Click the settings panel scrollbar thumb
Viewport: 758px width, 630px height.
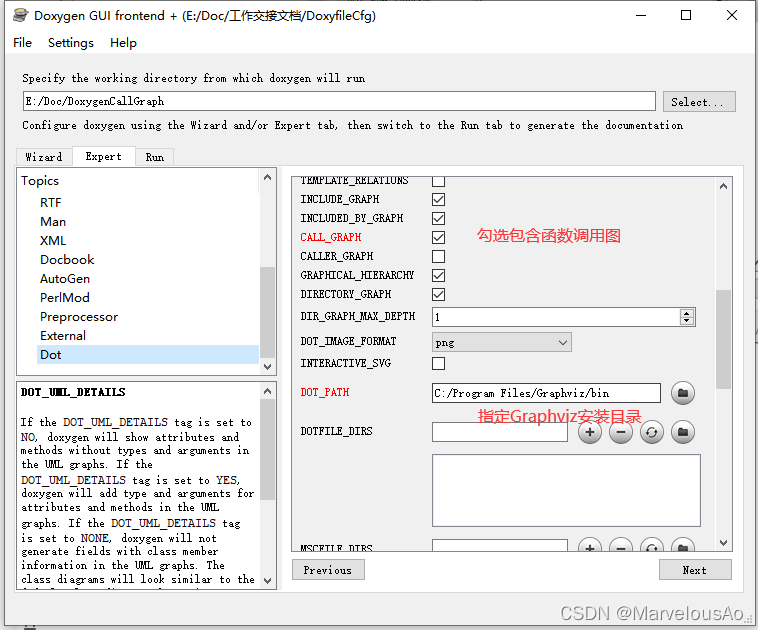pos(723,339)
